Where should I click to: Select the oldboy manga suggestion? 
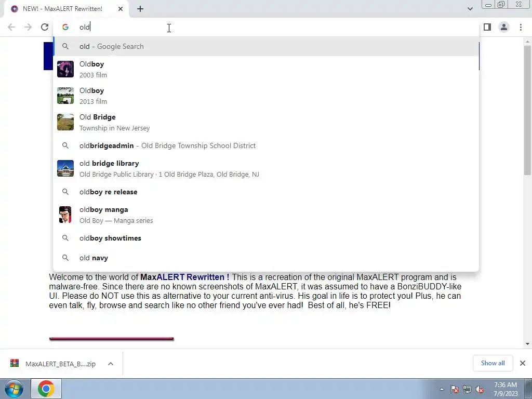click(266, 215)
